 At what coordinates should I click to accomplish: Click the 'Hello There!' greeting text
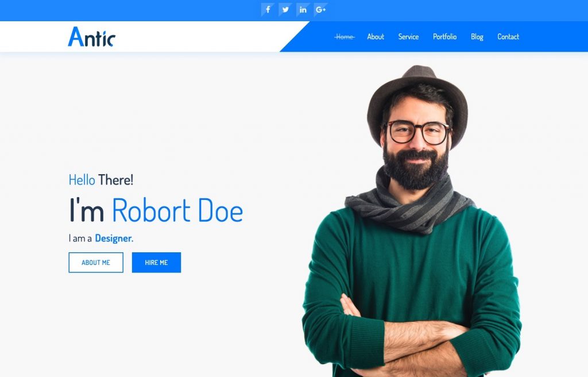[101, 180]
